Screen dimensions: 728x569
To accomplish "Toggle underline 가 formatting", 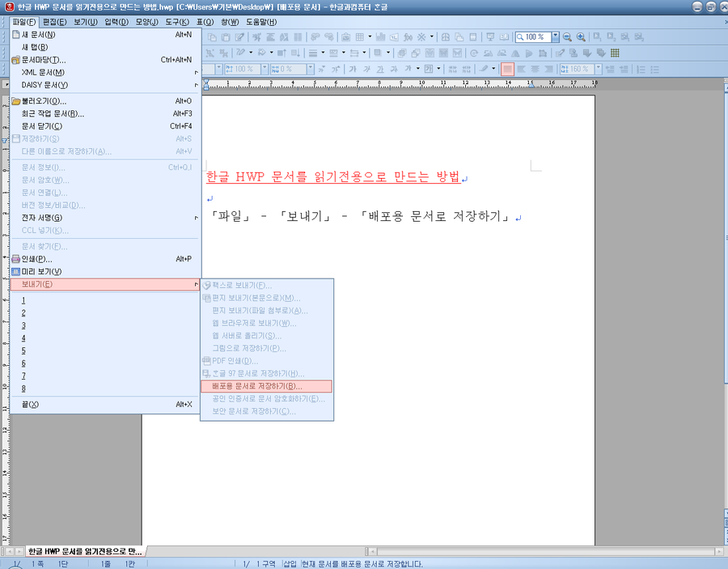I will pos(380,70).
